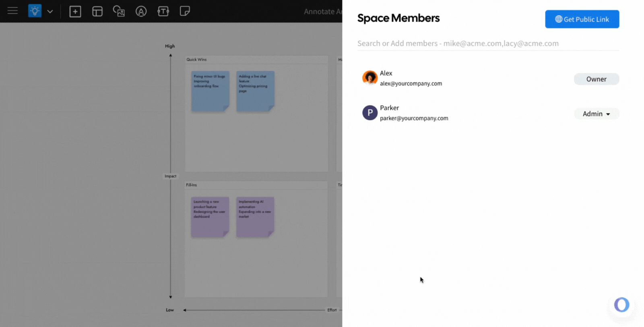The width and height of the screenshot is (644, 327).
Task: Click the add new frame plus icon
Action: (75, 11)
